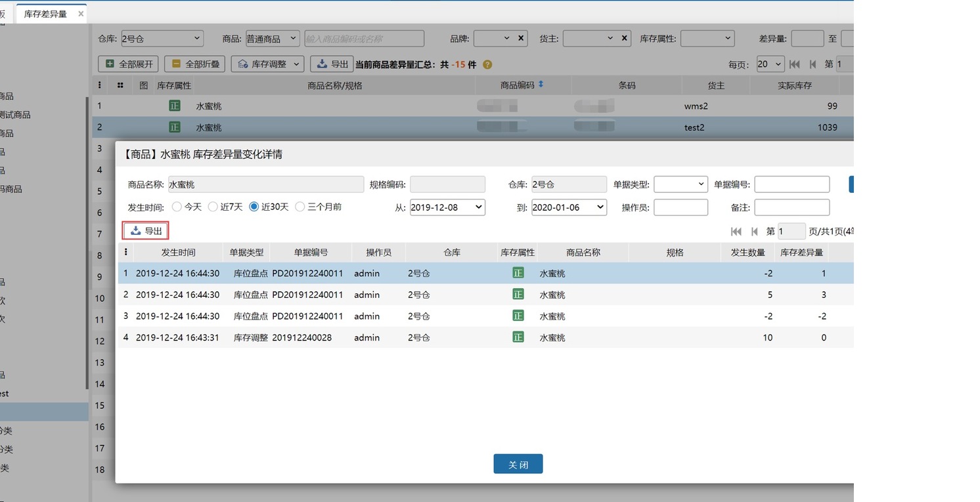Focus the 操作员 input field
Image resolution: width=980 pixels, height=502 pixels.
tap(681, 207)
